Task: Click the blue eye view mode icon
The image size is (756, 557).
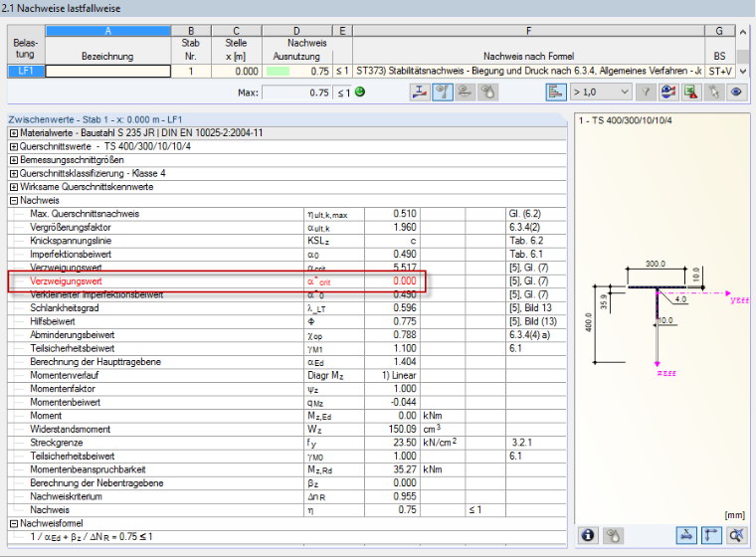Action: tap(736, 93)
